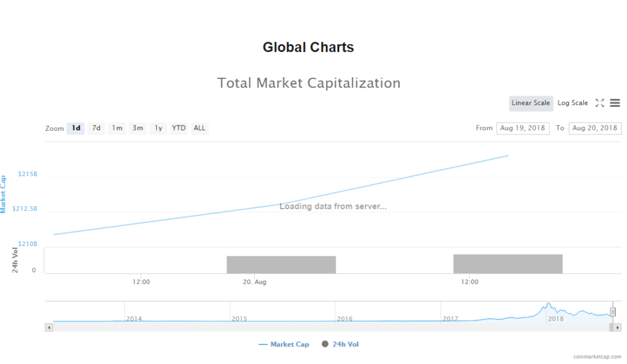This screenshot has height=364, width=627.
Task: Click navigator scroll left arrow
Action: [x=49, y=327]
